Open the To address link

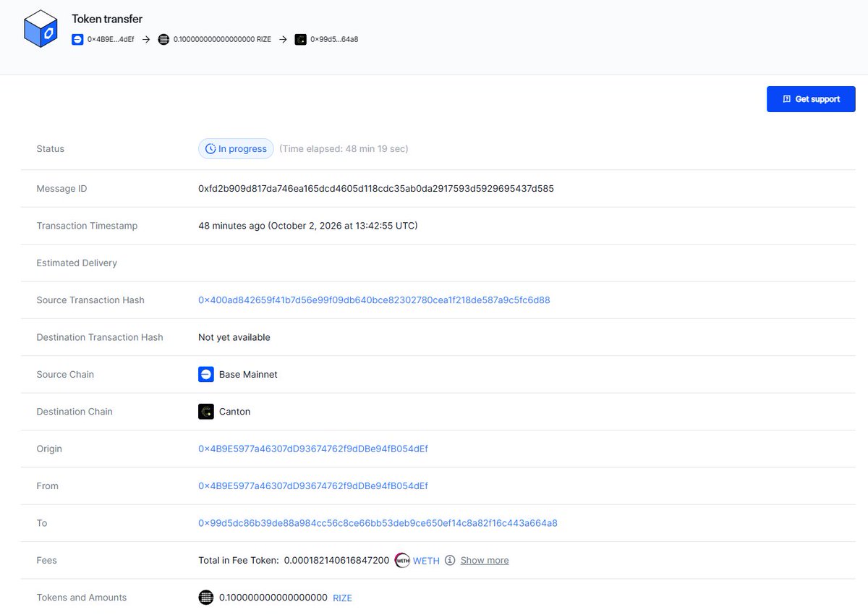coord(378,523)
